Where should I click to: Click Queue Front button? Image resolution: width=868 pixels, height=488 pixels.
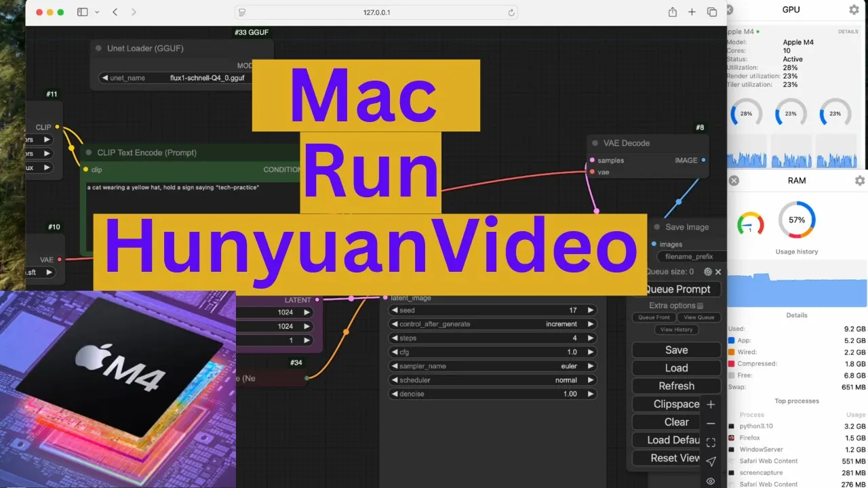tap(654, 317)
